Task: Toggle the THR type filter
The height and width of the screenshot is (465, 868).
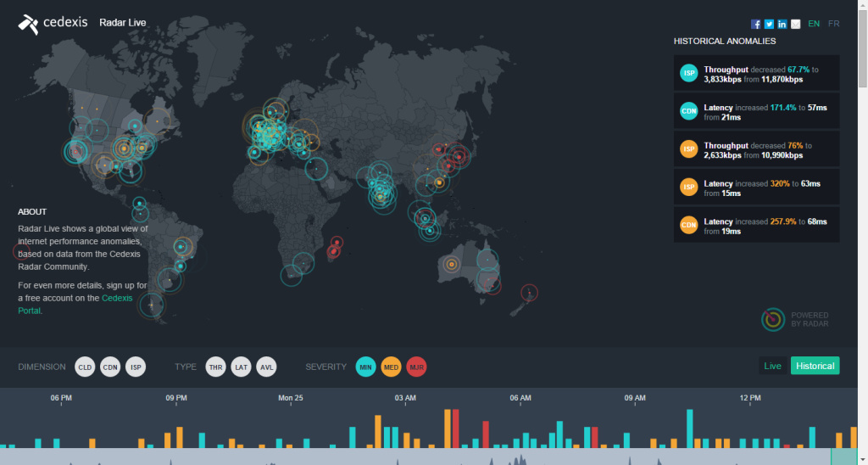Action: (x=215, y=367)
